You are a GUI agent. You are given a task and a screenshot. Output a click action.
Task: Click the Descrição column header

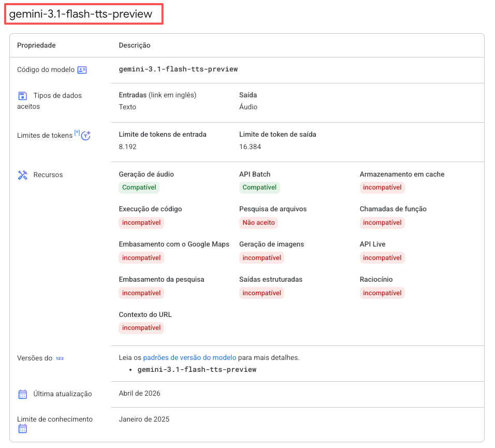coord(135,46)
